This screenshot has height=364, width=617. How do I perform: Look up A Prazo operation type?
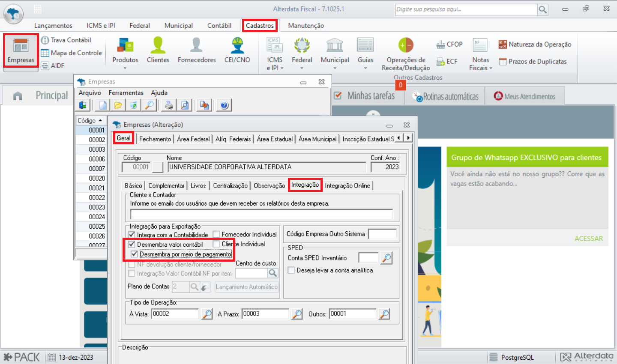297,314
